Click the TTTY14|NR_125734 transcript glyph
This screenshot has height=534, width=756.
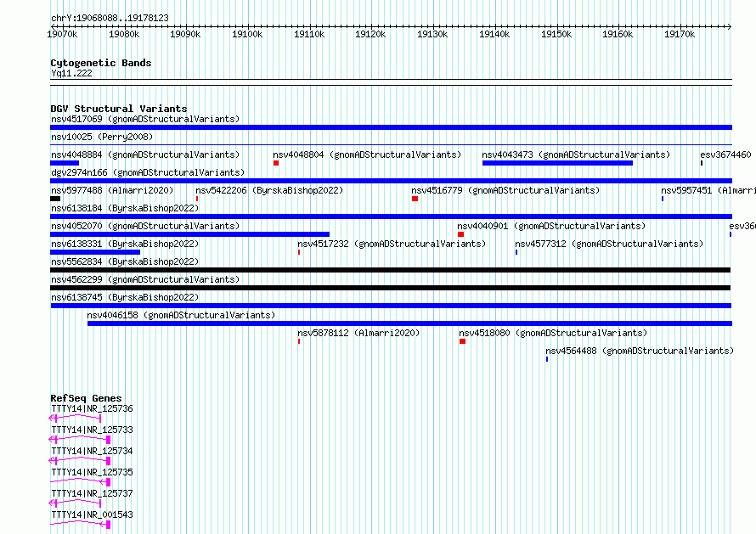tap(80, 461)
